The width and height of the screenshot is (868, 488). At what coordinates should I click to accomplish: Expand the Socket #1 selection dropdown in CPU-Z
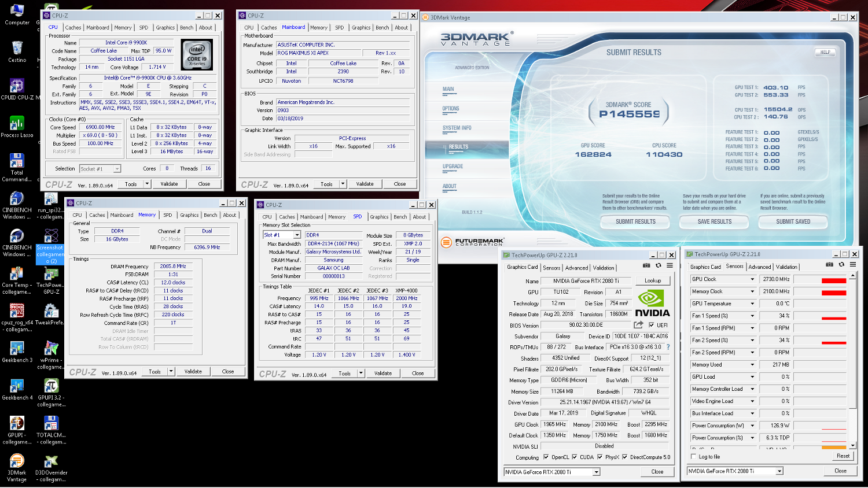tap(117, 169)
